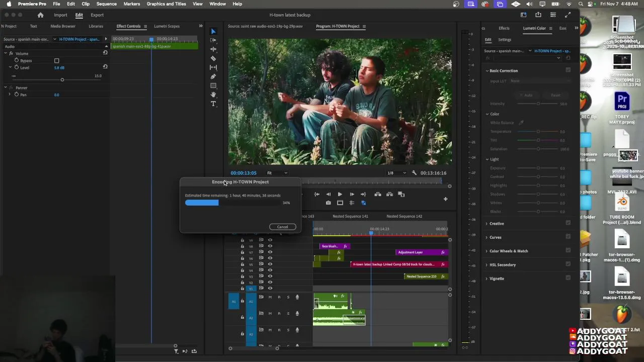644x362 pixels.
Task: Open the Fit zoom level dropdown
Action: coord(277,173)
